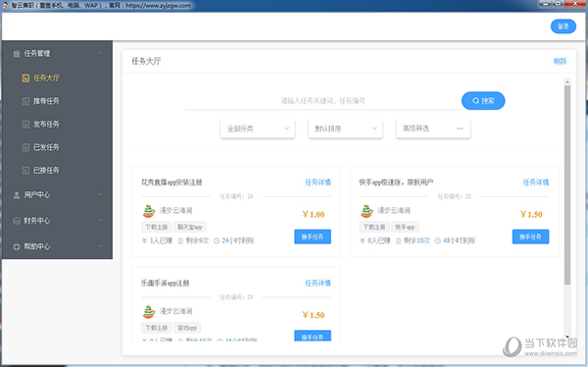588x367 pixels.
Task: Click the 花秀直播app安装注册 task title
Action: click(171, 183)
